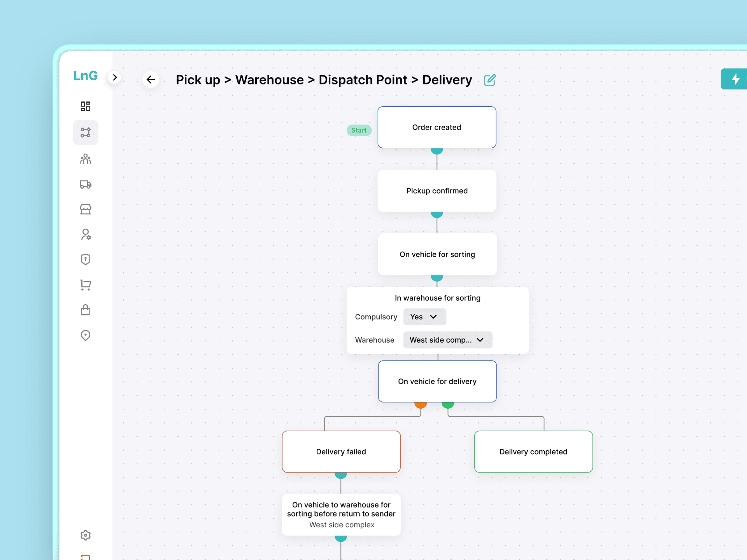Open the security shield sidebar icon
The width and height of the screenshot is (747, 560).
point(85,259)
